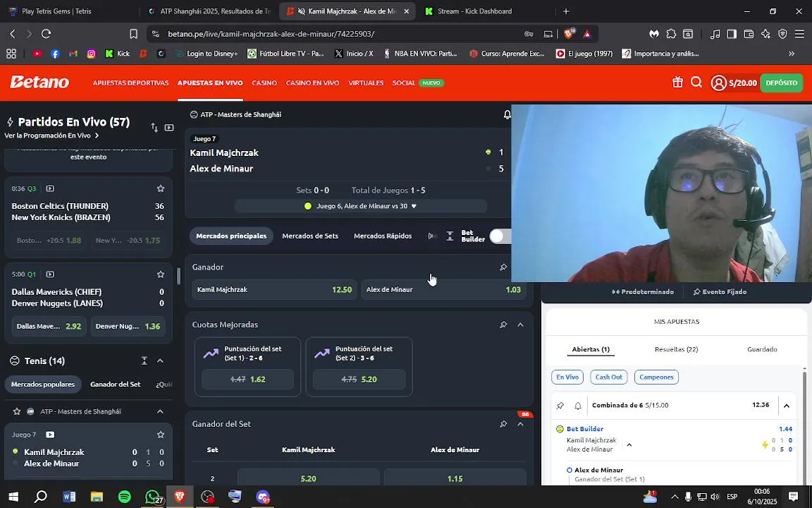Open WhatsApp from the taskbar
812x508 pixels.
tap(152, 497)
